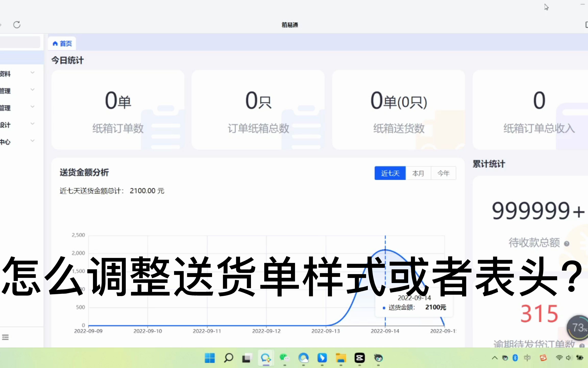Open the Windows Start menu
Image resolution: width=588 pixels, height=368 pixels.
coord(210,358)
